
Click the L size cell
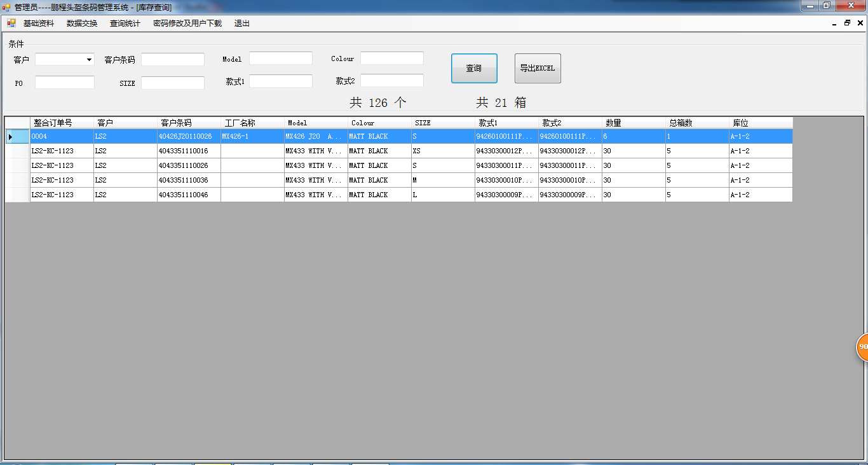click(443, 195)
